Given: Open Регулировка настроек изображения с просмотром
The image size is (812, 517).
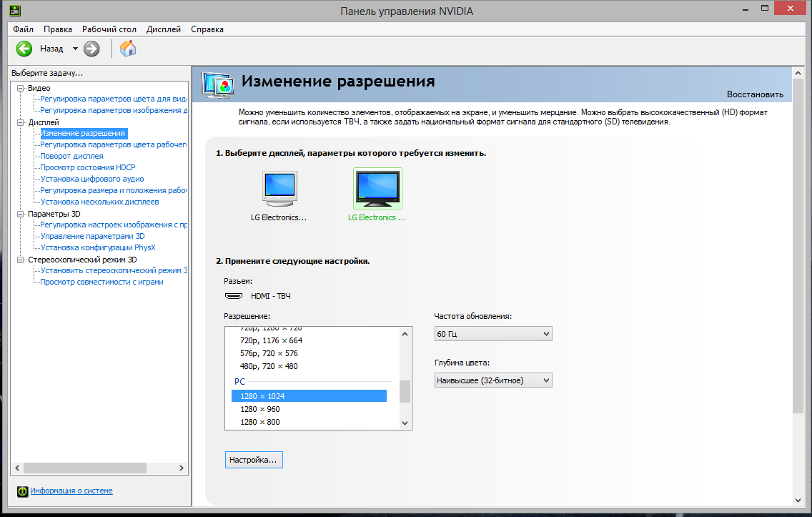Looking at the screenshot, I should (114, 225).
